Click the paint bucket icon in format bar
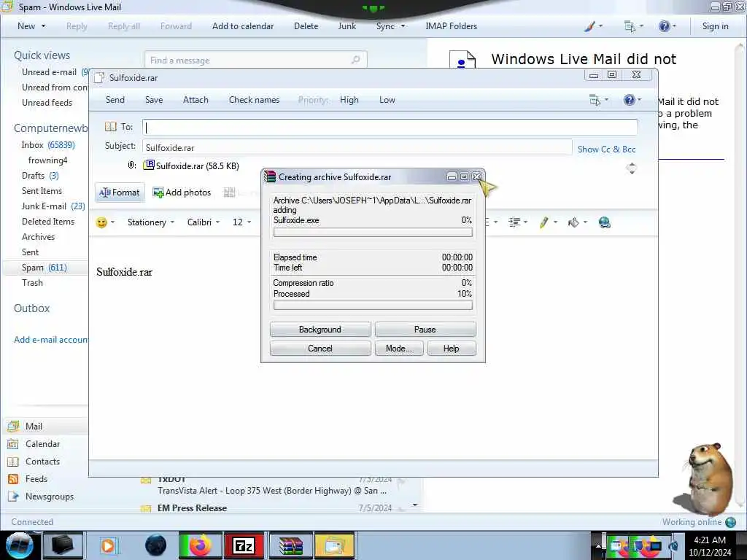Viewport: 747px width, 560px height. (573, 222)
